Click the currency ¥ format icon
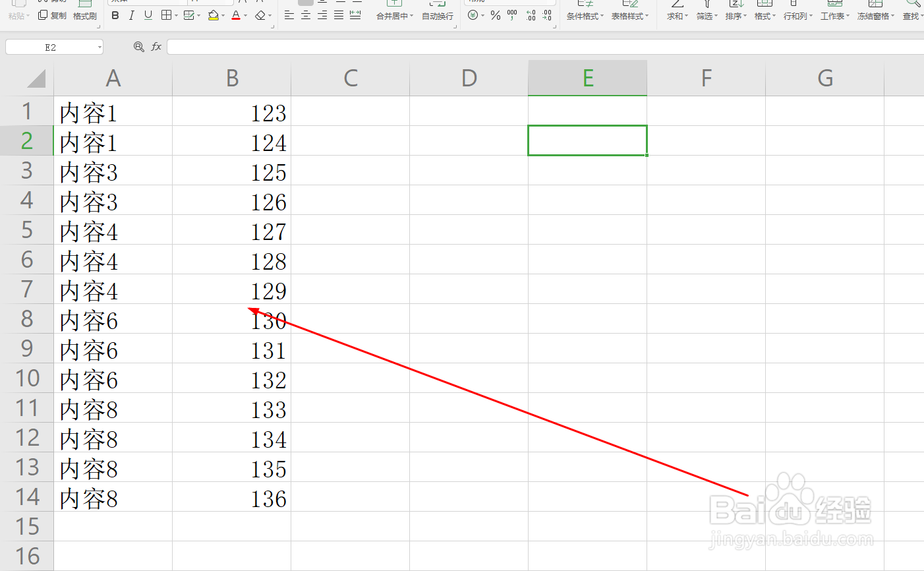 click(x=473, y=15)
